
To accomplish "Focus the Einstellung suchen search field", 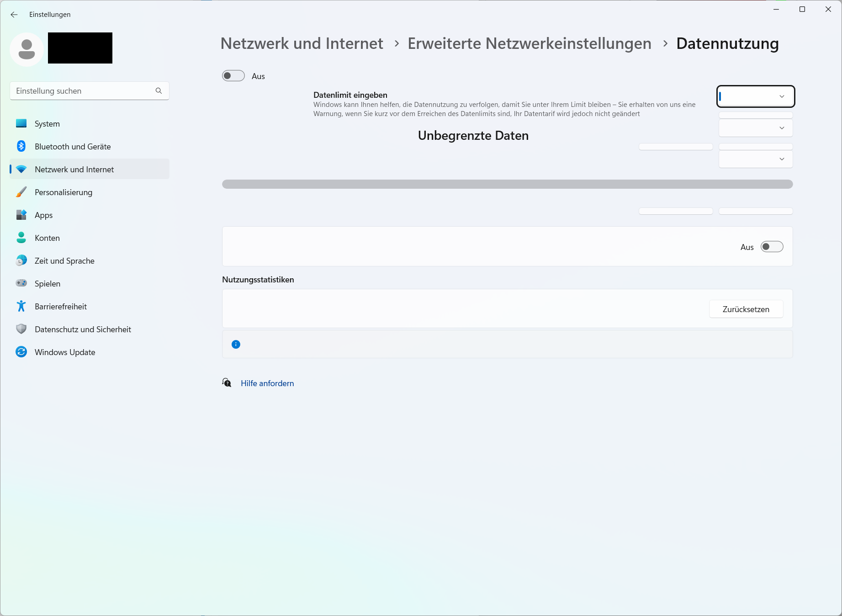I will coord(90,91).
